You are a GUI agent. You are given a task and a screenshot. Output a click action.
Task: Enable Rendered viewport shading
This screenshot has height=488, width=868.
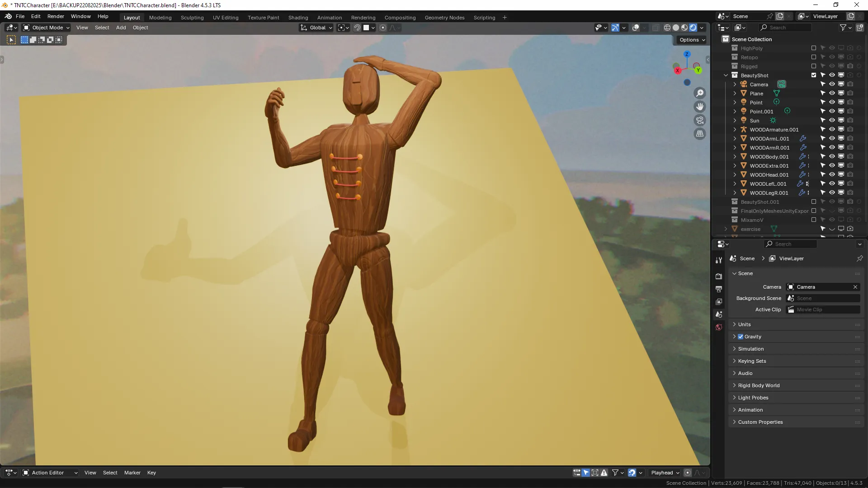tap(693, 28)
